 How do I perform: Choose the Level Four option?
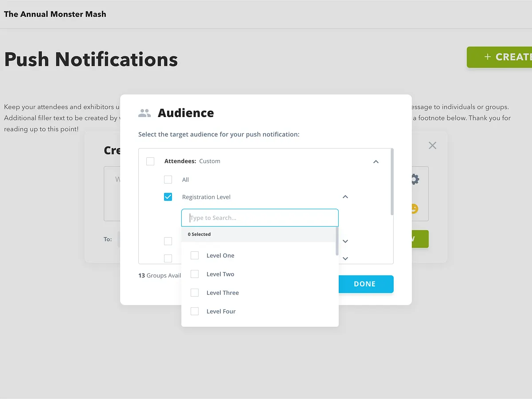[x=195, y=311]
